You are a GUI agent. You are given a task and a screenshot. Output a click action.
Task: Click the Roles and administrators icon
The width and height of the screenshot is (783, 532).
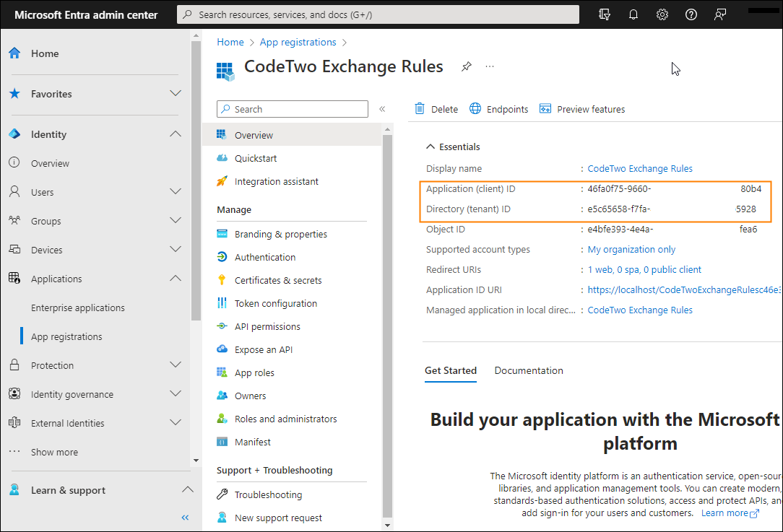coord(222,418)
